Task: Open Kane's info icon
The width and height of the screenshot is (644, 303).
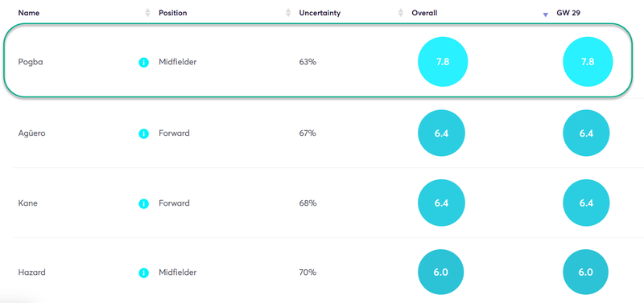Action: click(143, 203)
